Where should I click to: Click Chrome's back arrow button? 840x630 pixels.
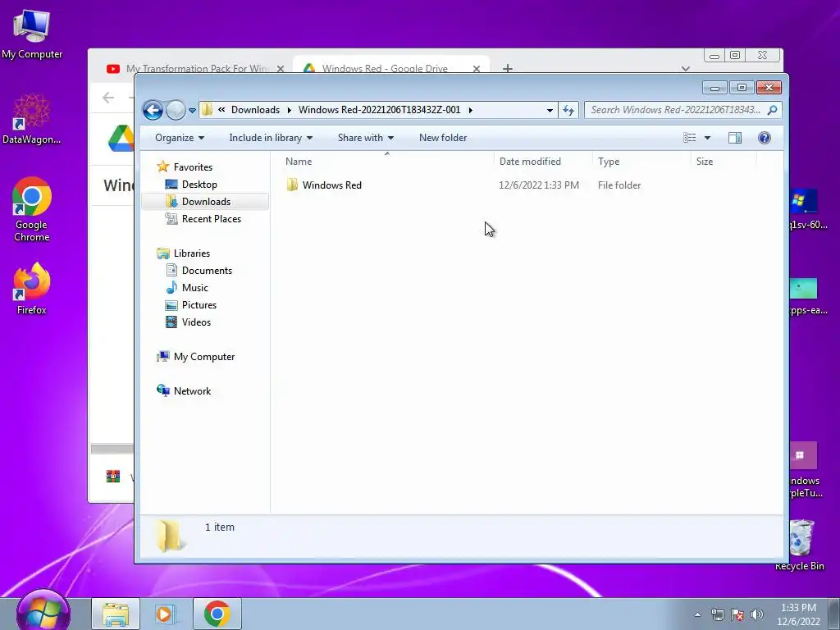(x=108, y=98)
